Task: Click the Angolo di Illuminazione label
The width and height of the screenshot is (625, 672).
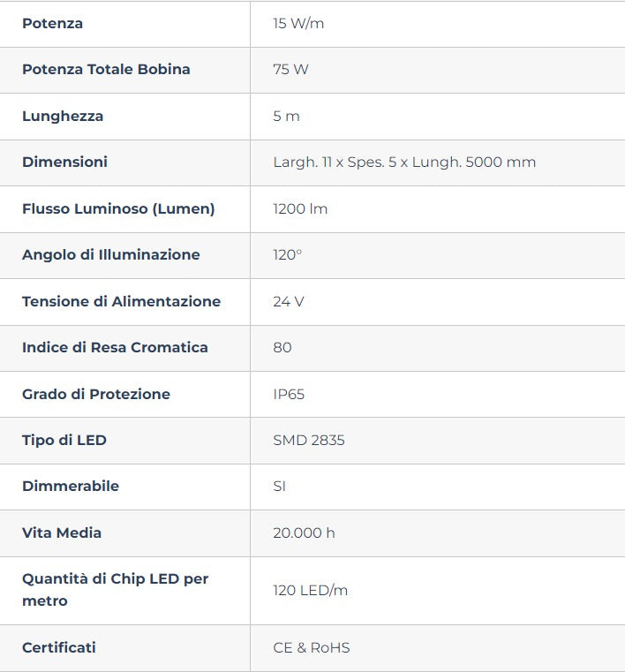Action: tap(111, 255)
